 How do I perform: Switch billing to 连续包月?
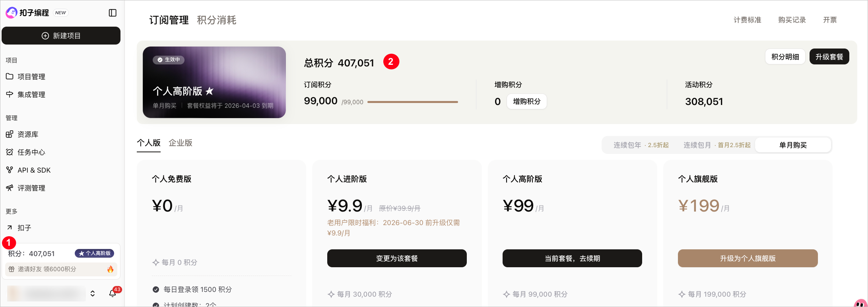click(717, 145)
